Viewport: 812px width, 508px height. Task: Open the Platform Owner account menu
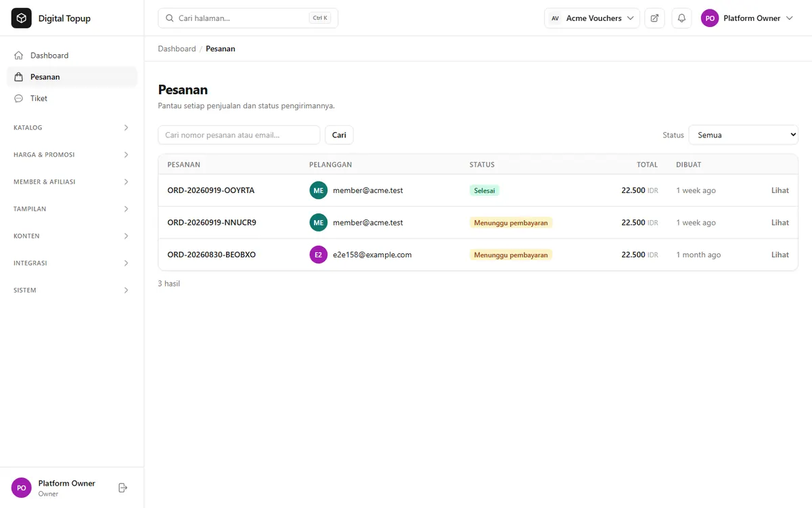[748, 18]
